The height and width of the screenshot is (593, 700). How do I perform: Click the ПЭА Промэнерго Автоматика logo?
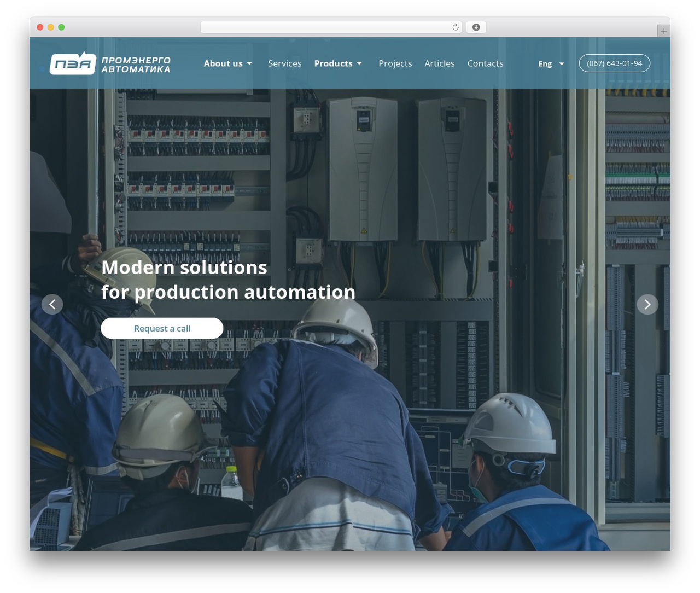coord(110,63)
